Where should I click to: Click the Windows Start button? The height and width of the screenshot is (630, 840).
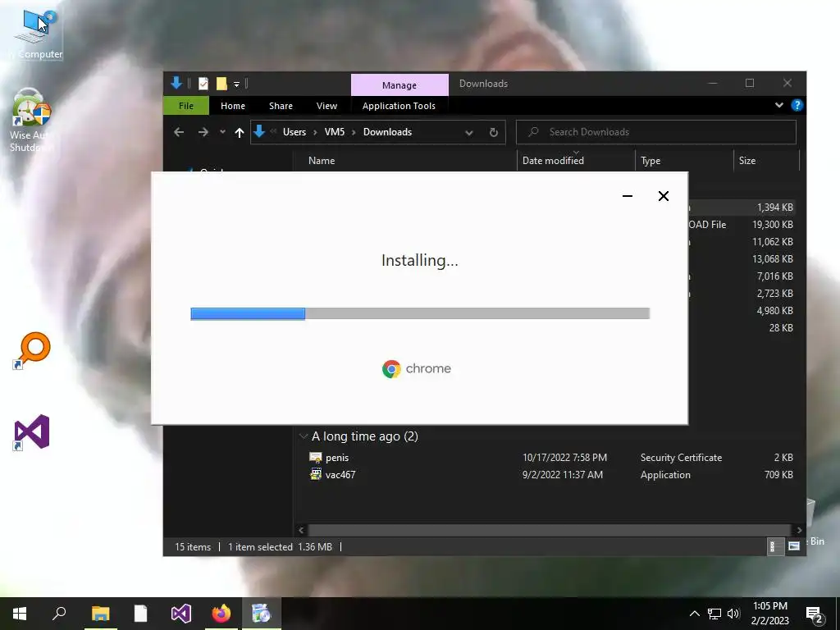20,614
